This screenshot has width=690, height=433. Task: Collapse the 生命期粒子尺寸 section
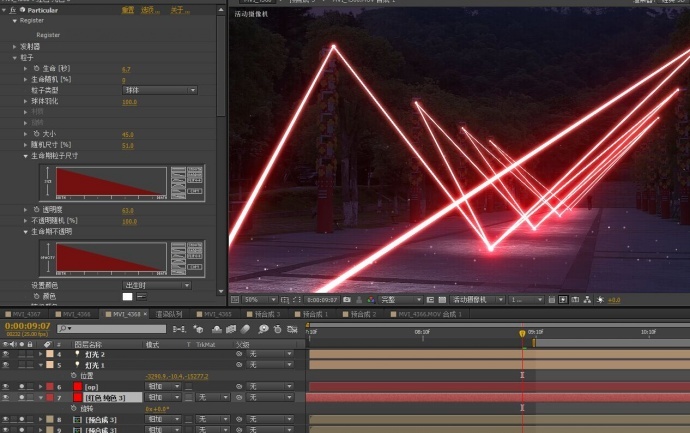[27, 155]
